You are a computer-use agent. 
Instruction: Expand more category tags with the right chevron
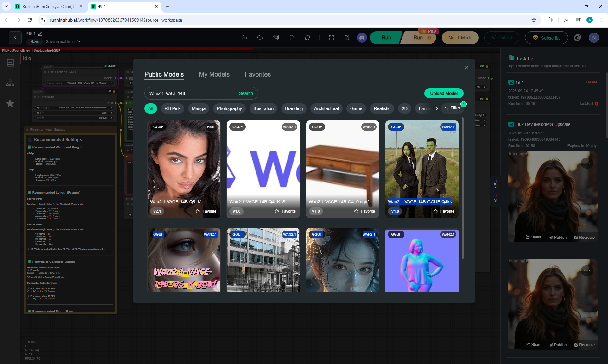tap(437, 108)
